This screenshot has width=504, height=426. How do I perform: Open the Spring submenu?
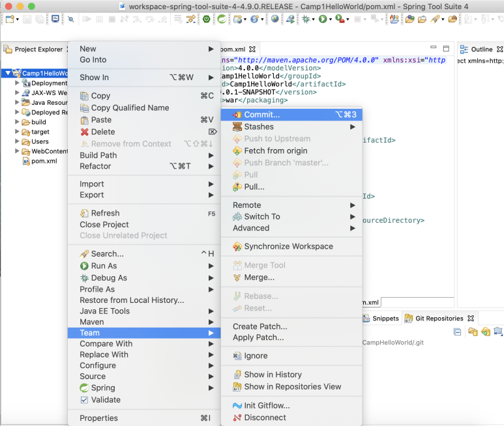(144, 388)
